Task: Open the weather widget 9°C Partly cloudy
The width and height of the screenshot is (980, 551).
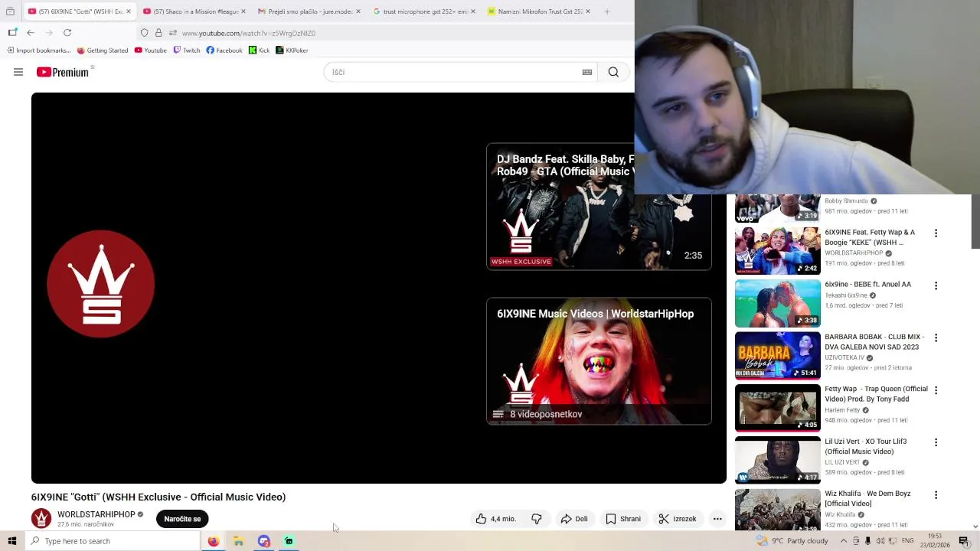Action: coord(792,541)
